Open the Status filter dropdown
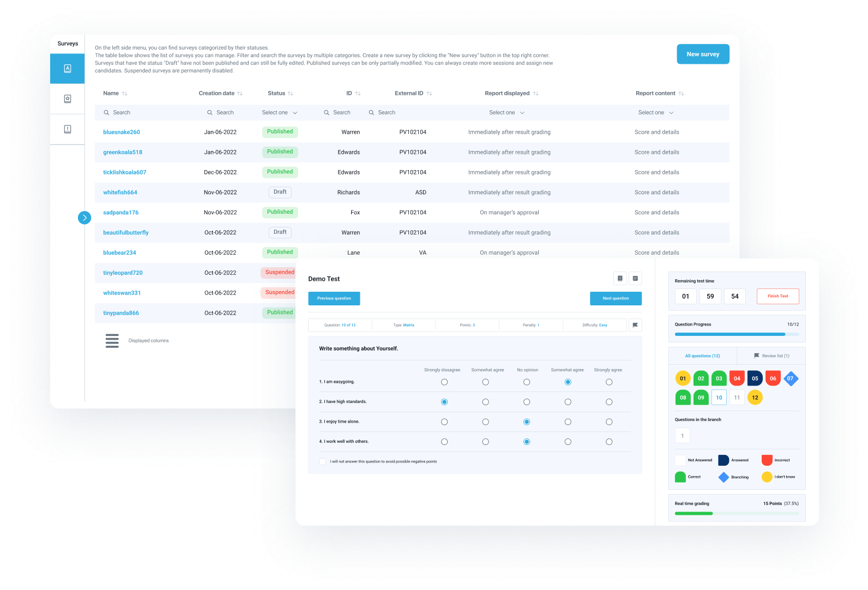The height and width of the screenshot is (590, 868). pyautogui.click(x=279, y=113)
